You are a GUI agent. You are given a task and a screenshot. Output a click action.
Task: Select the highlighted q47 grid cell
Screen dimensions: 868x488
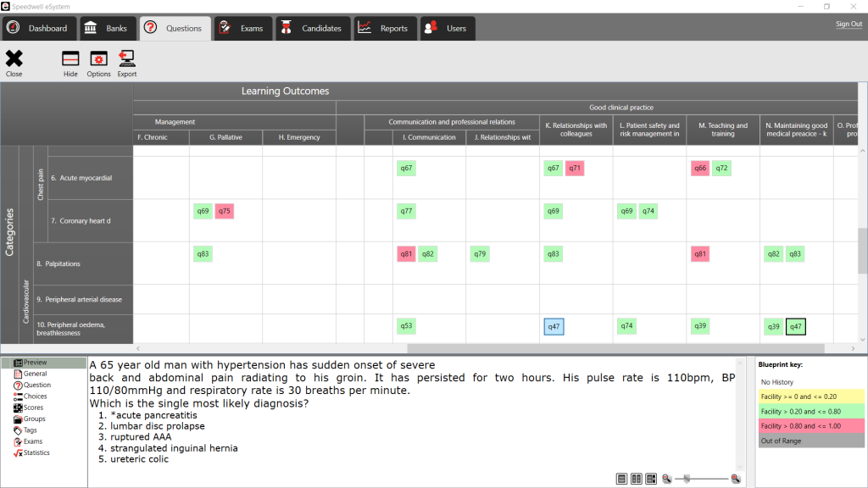pyautogui.click(x=553, y=326)
